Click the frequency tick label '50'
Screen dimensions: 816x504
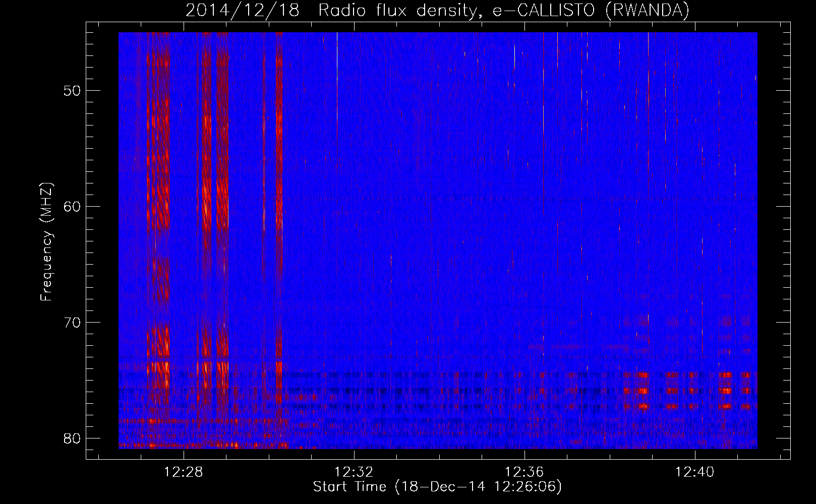tap(72, 91)
